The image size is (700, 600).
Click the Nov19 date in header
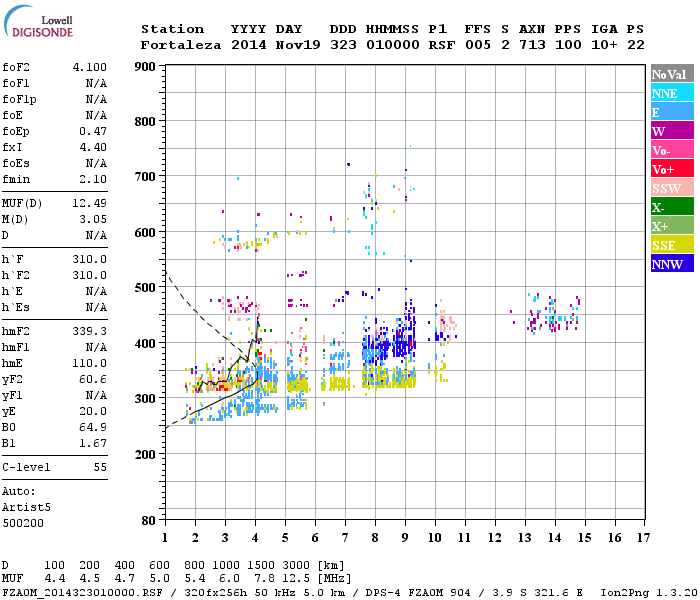coord(298,45)
